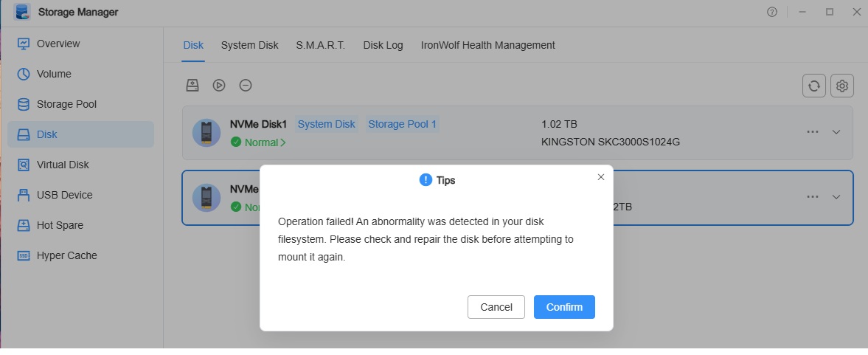Image resolution: width=868 pixels, height=355 pixels.
Task: Expand NVMe Disk1 details chevron
Action: point(836,132)
